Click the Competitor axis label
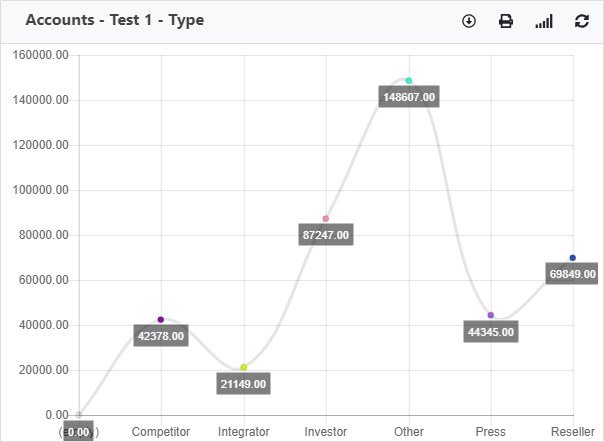The width and height of the screenshot is (604, 442). click(161, 432)
